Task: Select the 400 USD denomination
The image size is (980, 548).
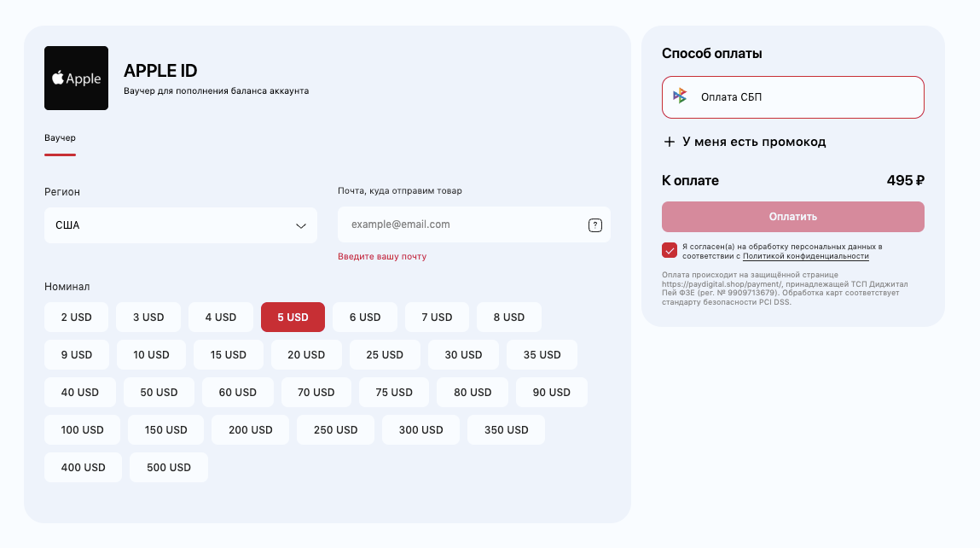Action: pos(83,467)
